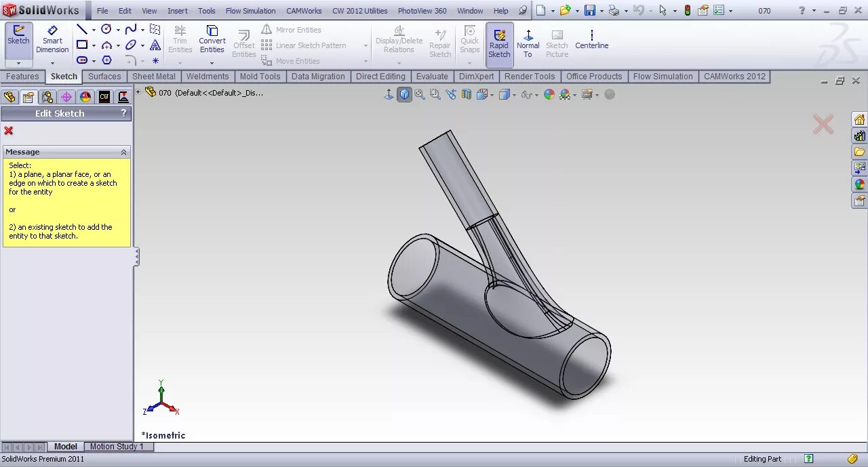This screenshot has height=467, width=868.
Task: Select the Smart Dimension tool
Action: coord(52,40)
